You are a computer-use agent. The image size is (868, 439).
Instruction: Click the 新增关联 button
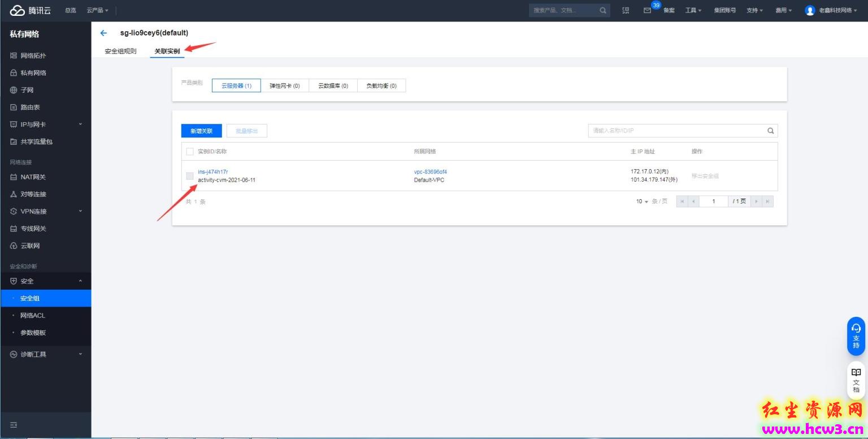click(x=202, y=131)
